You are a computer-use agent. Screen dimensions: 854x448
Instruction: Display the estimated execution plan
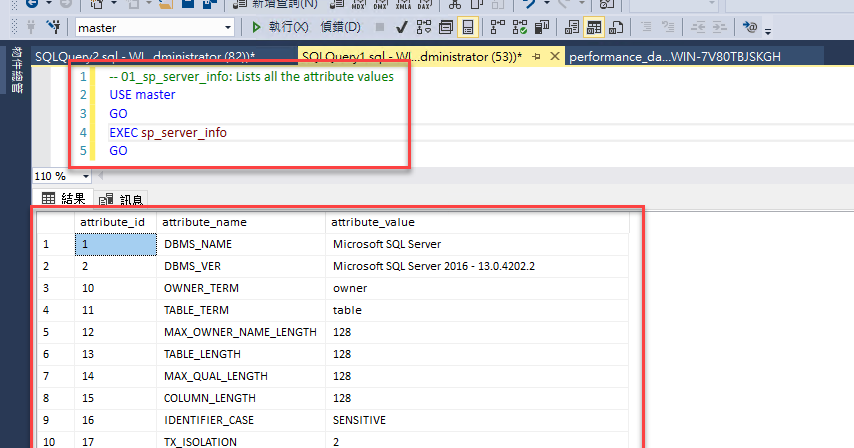point(424,27)
